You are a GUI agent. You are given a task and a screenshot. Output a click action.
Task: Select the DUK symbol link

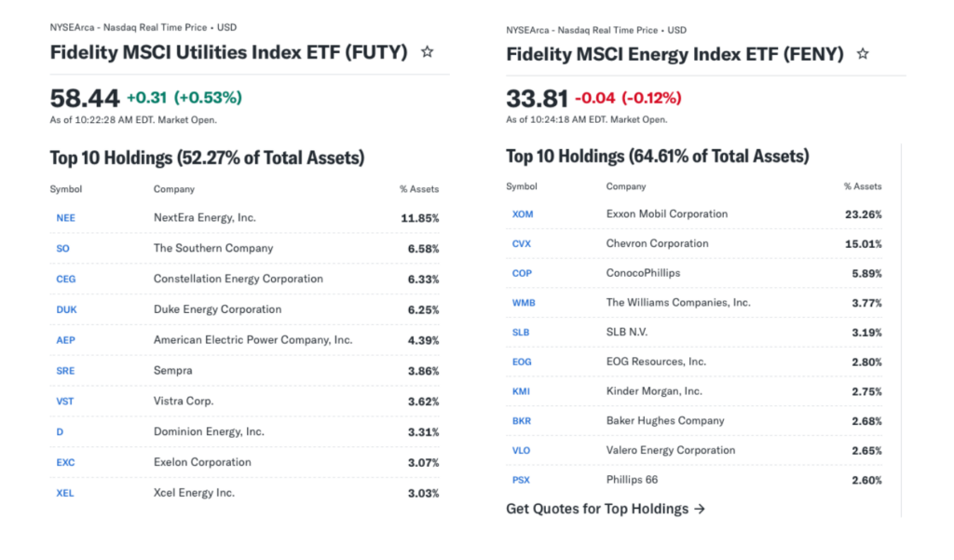coord(65,309)
